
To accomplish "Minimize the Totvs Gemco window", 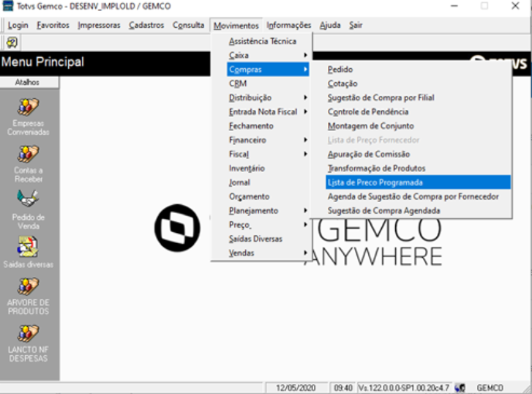I will [x=454, y=6].
